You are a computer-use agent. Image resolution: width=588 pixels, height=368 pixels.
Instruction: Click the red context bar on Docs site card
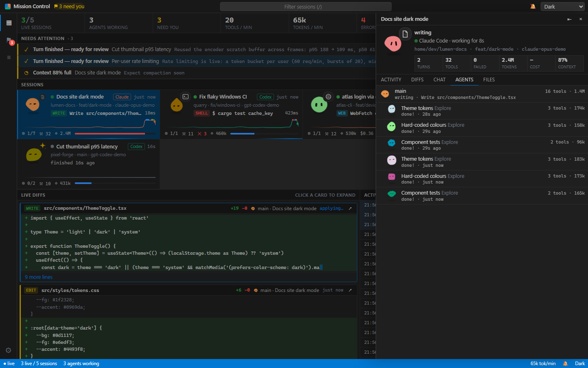click(115, 134)
